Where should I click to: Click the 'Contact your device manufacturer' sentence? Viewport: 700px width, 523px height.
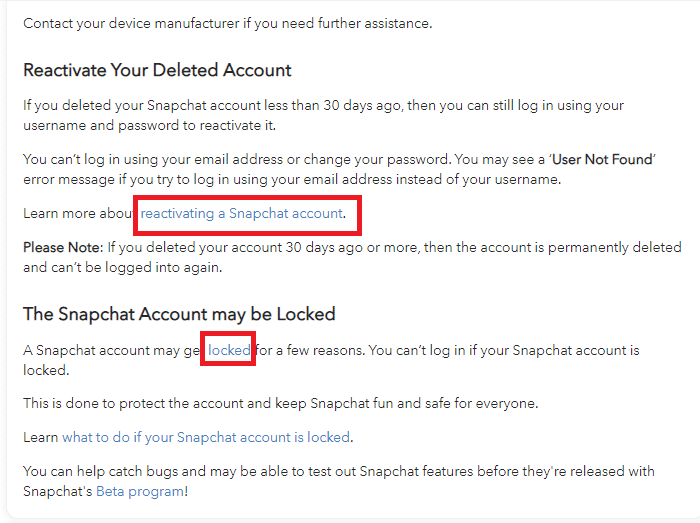click(227, 22)
